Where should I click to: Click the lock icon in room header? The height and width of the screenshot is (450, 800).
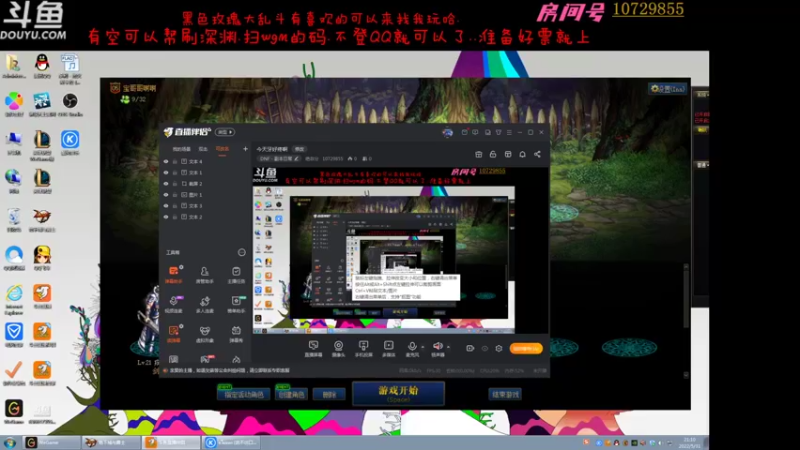point(493,154)
